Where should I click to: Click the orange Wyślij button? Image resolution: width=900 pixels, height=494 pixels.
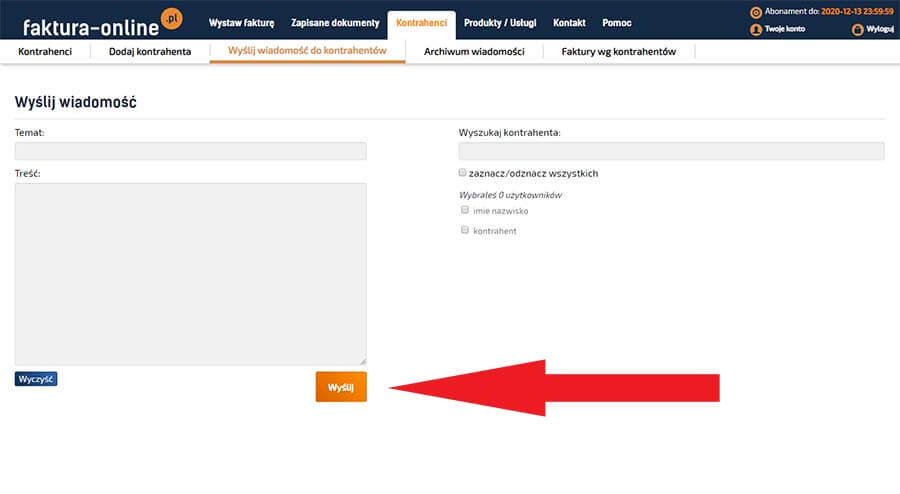[341, 387]
